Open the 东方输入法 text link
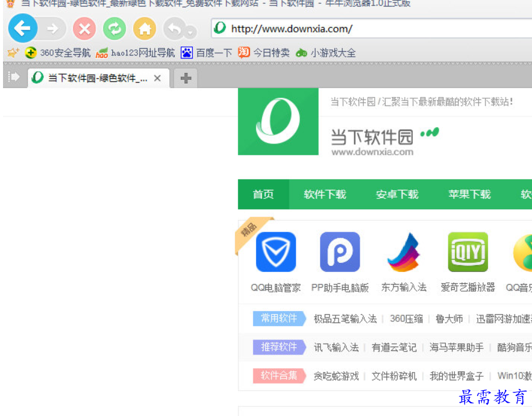This screenshot has width=532, height=416. (x=404, y=288)
